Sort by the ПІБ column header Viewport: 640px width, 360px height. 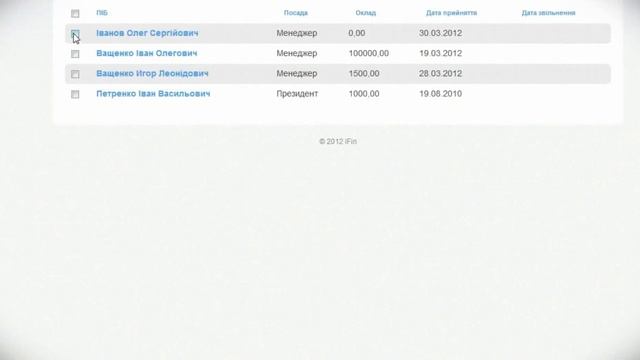pos(102,13)
